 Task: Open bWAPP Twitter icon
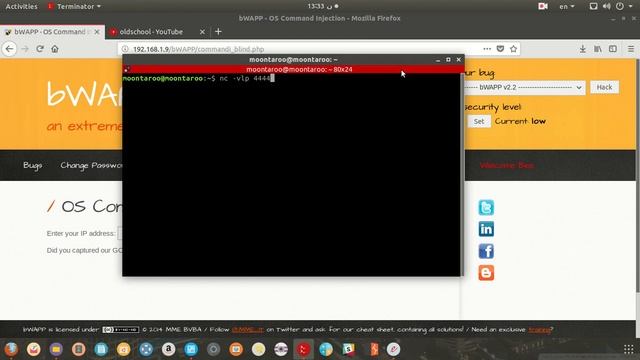[486, 207]
